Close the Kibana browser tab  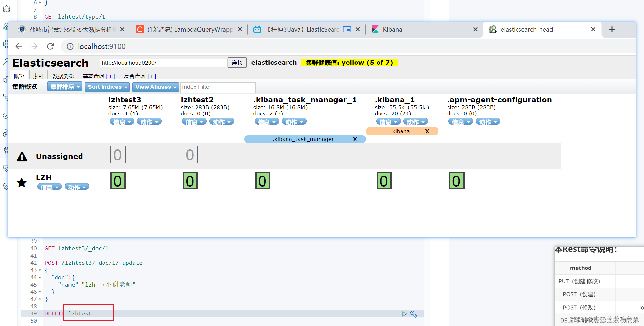475,29
